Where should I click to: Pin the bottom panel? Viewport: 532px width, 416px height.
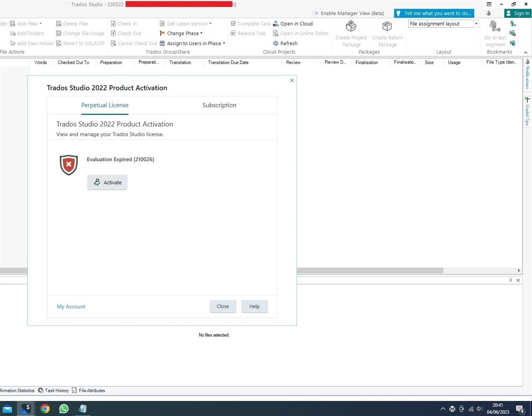coord(510,280)
